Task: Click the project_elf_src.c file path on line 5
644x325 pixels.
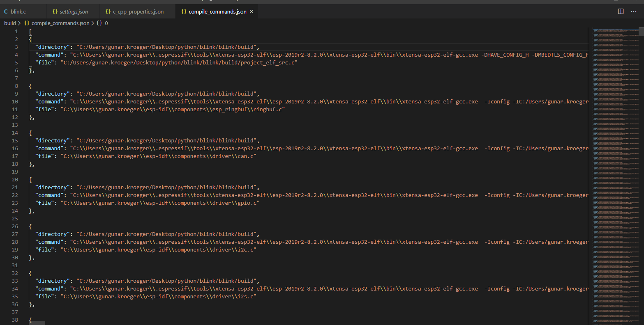Action: click(x=179, y=63)
